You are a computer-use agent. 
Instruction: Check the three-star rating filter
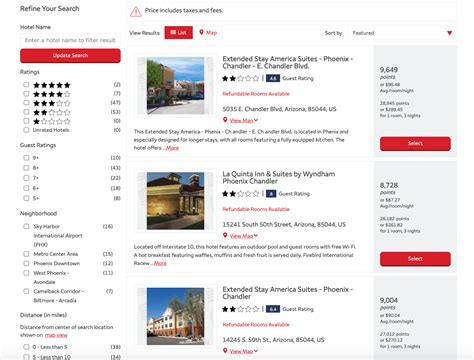tap(26, 103)
